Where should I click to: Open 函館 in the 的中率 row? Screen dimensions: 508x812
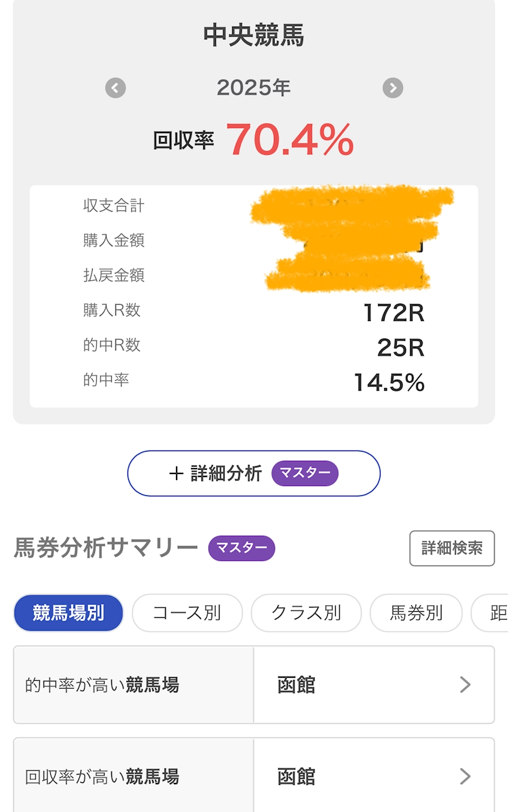(x=296, y=685)
